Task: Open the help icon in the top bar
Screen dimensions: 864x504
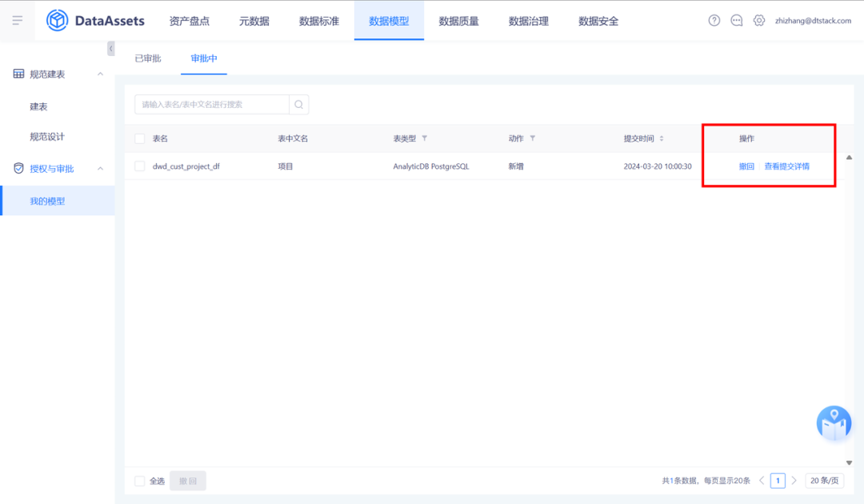Action: pyautogui.click(x=714, y=20)
